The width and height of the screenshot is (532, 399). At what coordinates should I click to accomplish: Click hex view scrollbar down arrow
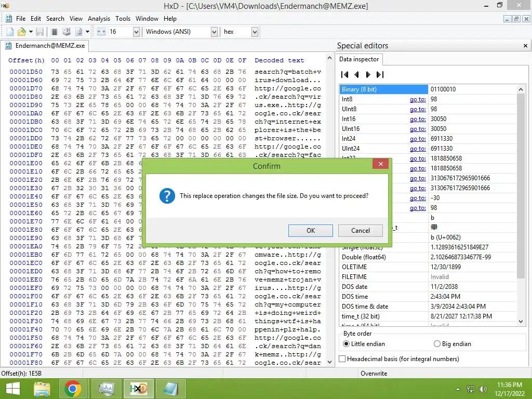coord(329,362)
